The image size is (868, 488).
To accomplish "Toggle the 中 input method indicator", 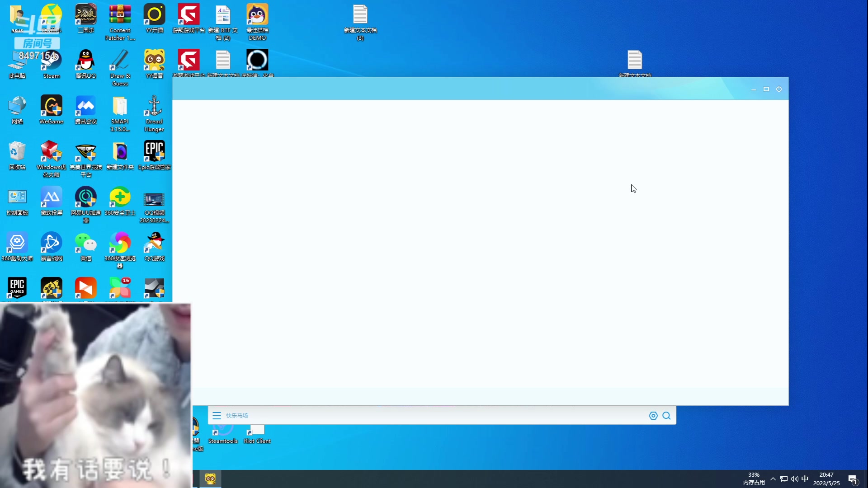I will pos(805,479).
